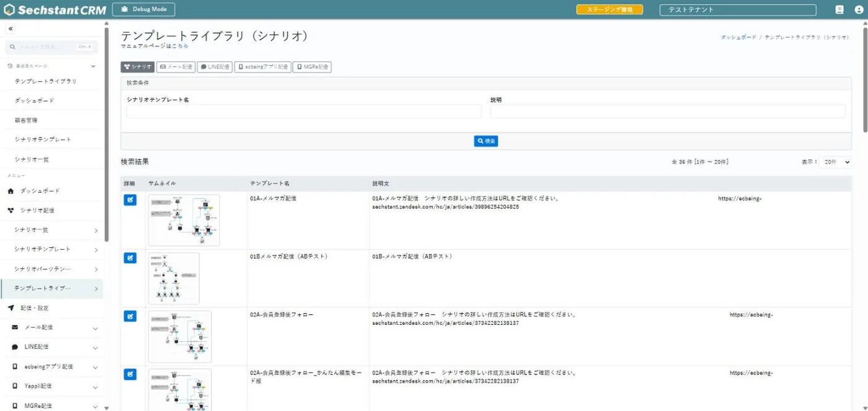Open 顧客管理 in recently viewed pages
Image resolution: width=868 pixels, height=411 pixels.
(x=26, y=120)
